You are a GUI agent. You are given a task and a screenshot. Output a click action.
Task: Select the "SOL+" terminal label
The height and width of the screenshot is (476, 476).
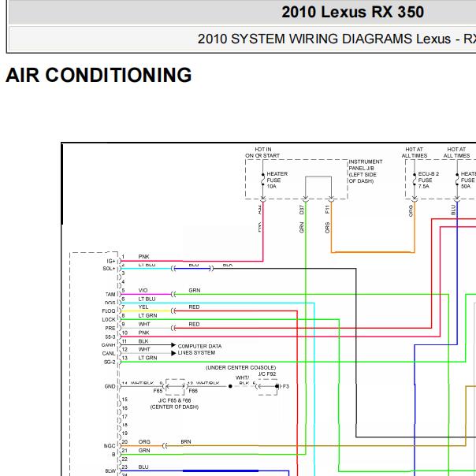(109, 269)
